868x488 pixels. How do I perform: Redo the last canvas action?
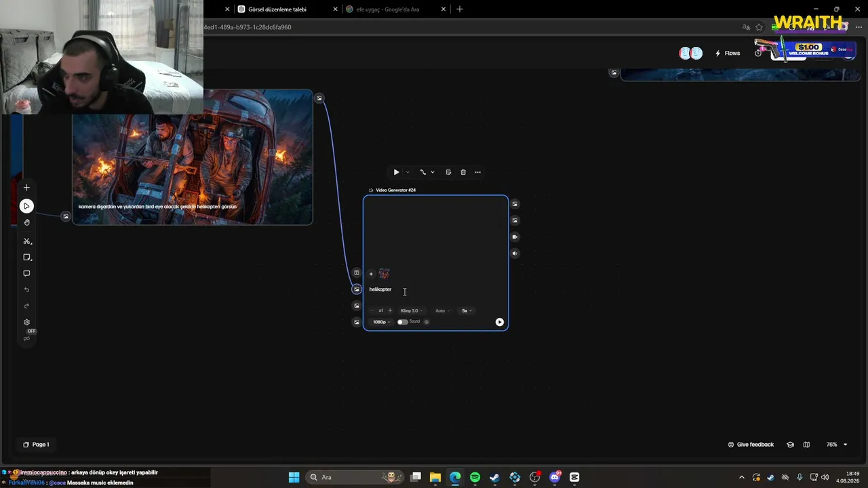pos(26,306)
